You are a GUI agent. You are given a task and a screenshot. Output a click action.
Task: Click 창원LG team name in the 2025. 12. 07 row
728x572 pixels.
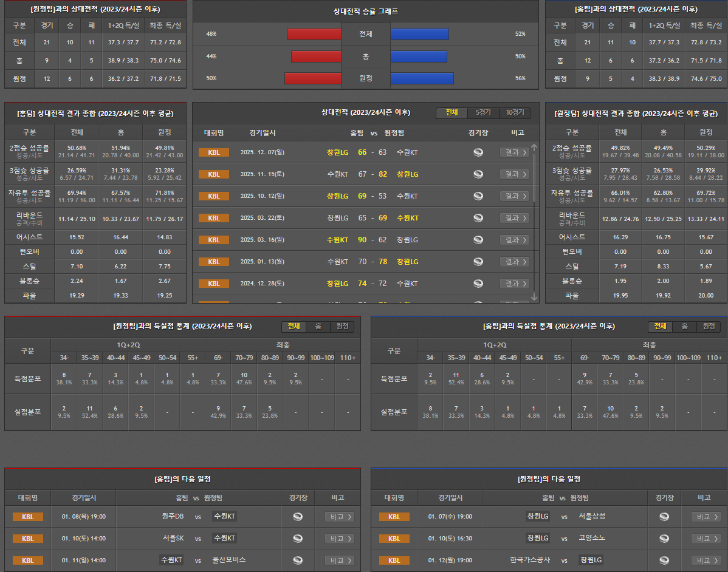337,152
